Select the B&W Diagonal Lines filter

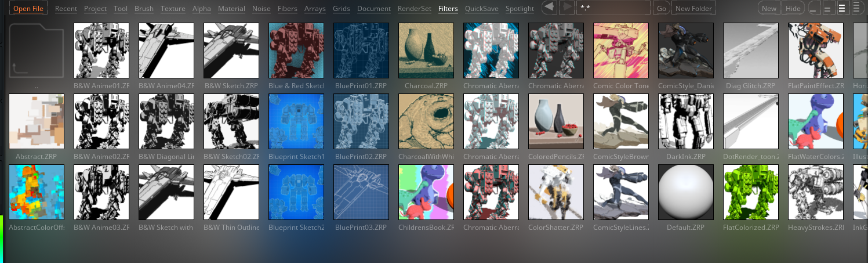(166, 121)
